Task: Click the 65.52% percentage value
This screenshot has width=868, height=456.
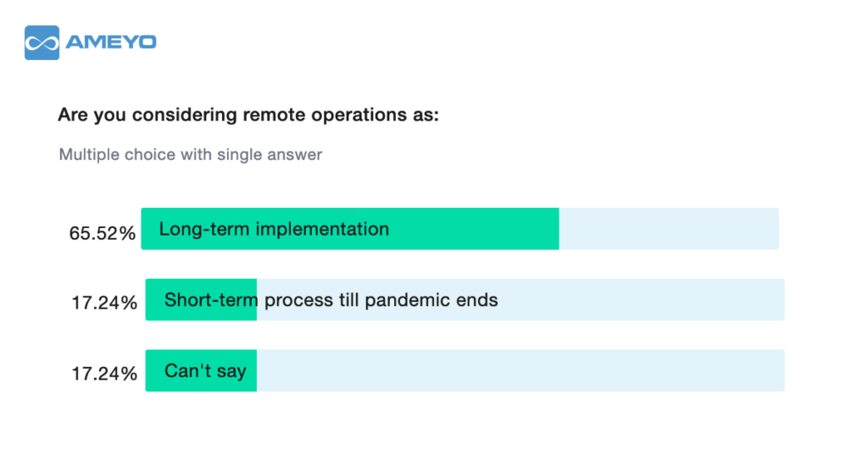Action: [103, 233]
